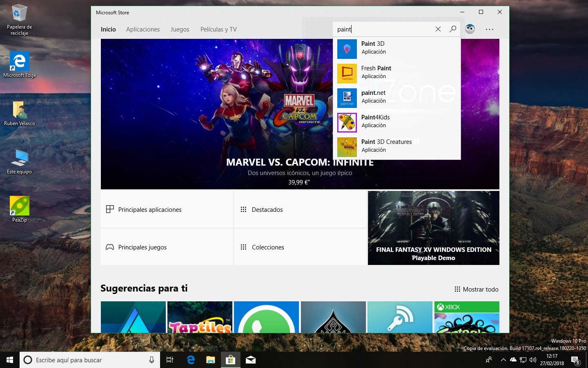This screenshot has width=588, height=368.
Task: Choose the Paint4Kids search suggestion
Action: [397, 123]
